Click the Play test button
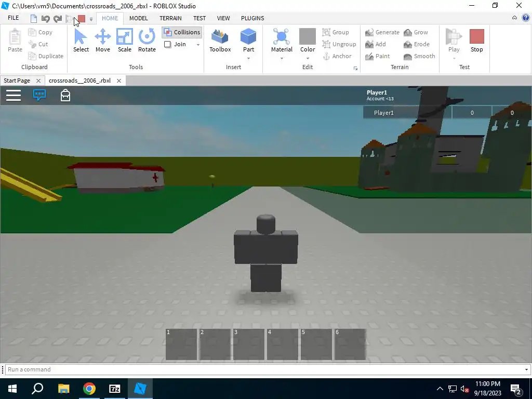Screen dimensions: 532x399 point(454,41)
